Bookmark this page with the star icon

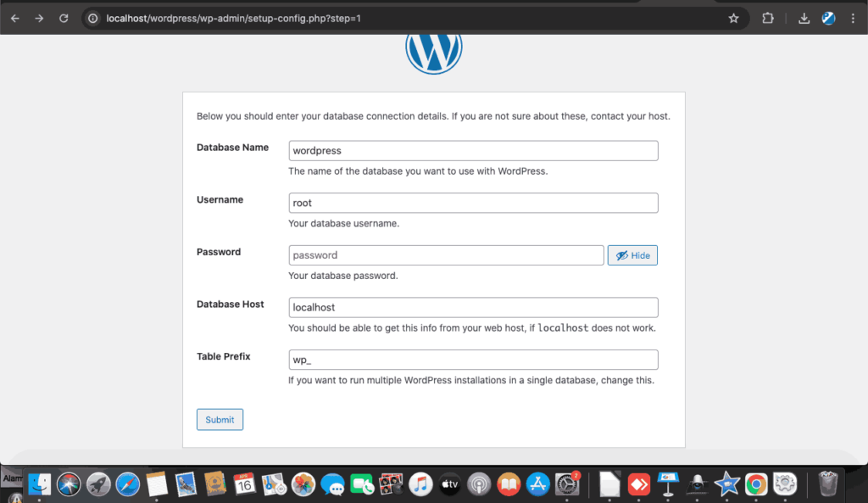click(x=733, y=17)
